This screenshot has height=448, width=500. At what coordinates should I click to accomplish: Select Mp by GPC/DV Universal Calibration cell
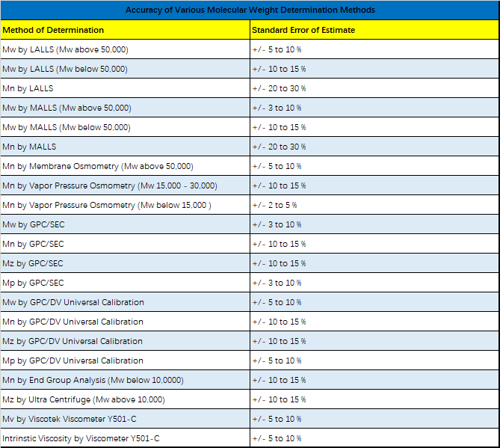[125, 360]
